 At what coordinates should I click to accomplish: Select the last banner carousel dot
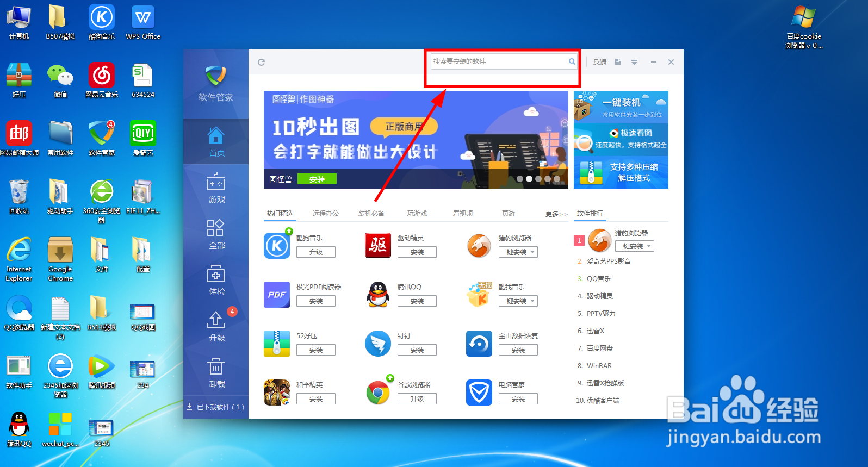(557, 179)
